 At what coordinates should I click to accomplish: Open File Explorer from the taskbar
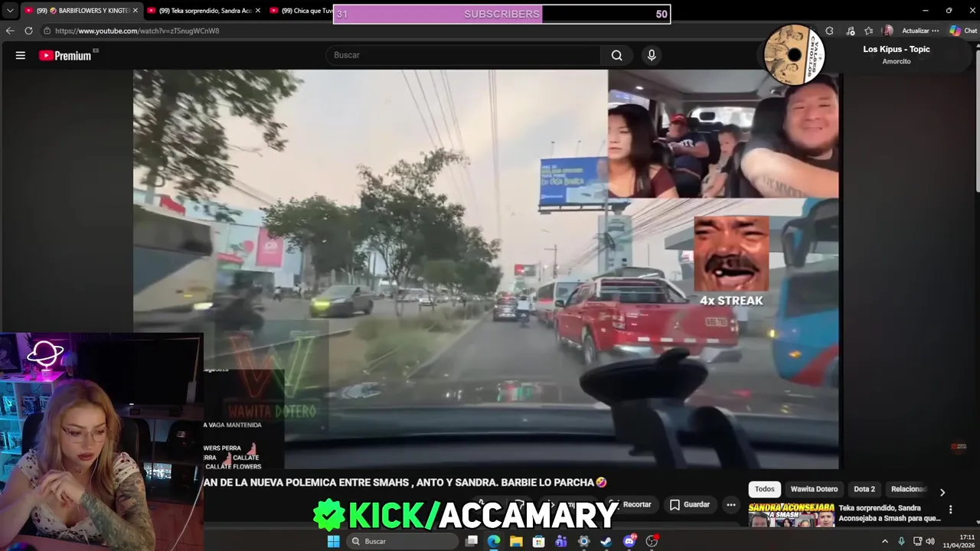tap(516, 541)
